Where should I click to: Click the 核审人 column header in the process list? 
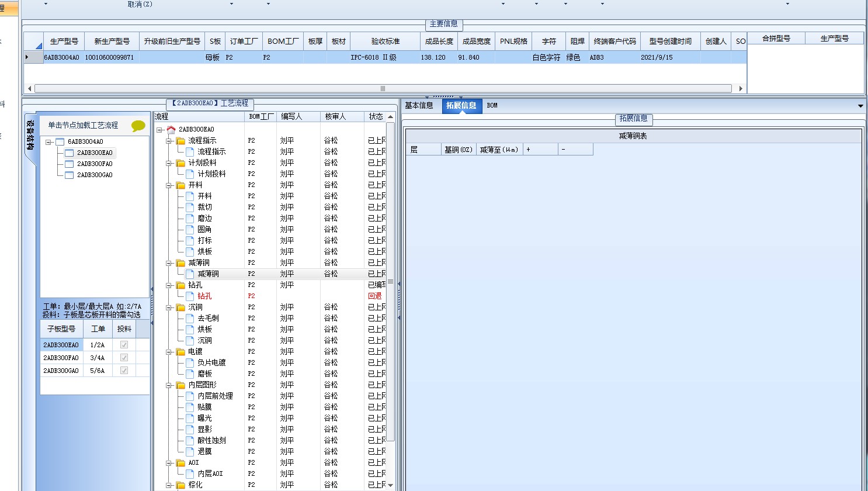click(x=342, y=117)
